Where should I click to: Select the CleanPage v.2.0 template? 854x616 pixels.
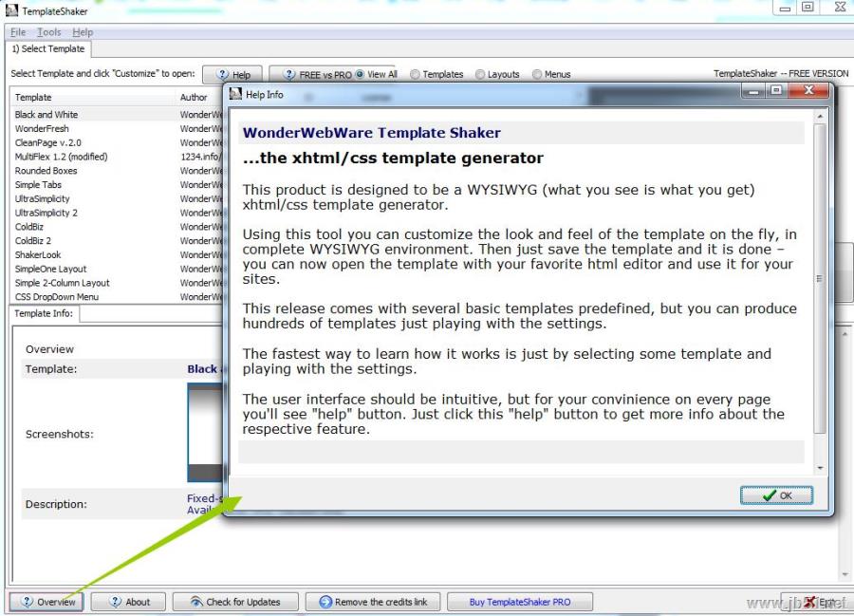(117, 142)
